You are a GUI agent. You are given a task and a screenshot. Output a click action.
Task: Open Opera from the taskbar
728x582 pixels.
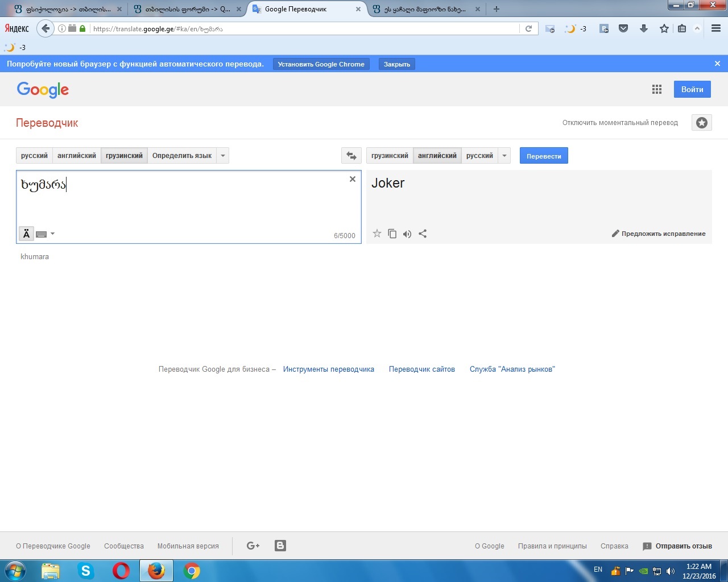click(x=121, y=571)
